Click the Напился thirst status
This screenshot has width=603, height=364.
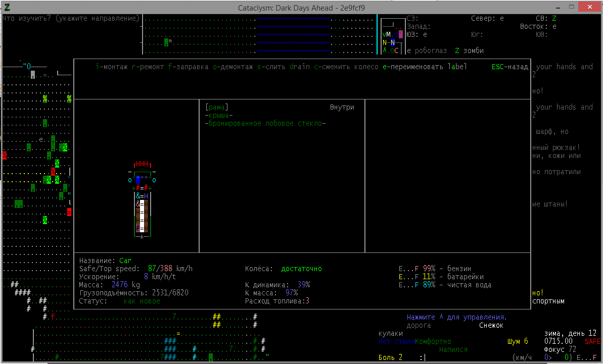pyautogui.click(x=453, y=349)
